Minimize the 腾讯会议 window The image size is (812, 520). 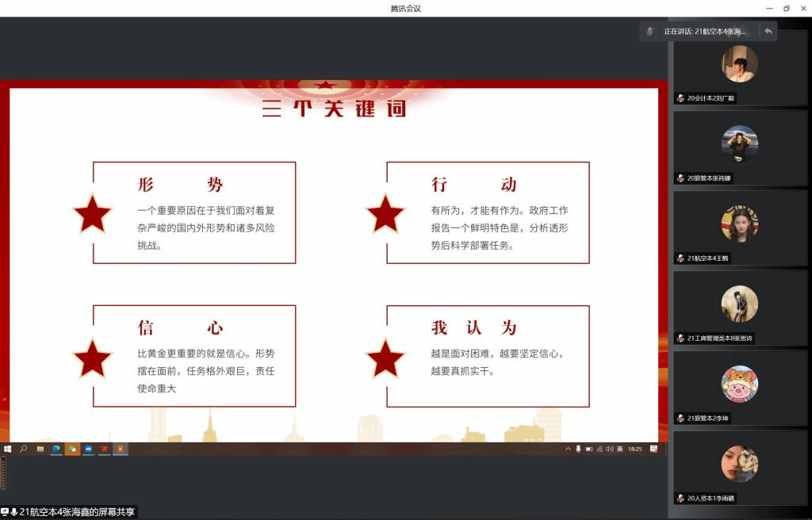769,8
